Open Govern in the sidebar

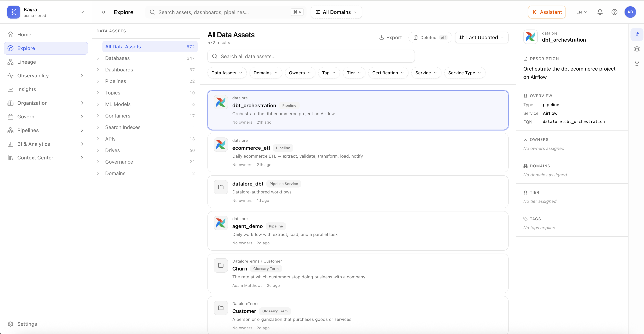(x=46, y=117)
